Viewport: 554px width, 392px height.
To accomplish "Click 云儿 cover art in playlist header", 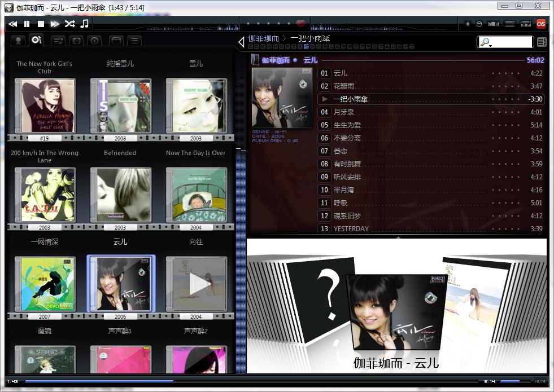I will click(x=282, y=98).
